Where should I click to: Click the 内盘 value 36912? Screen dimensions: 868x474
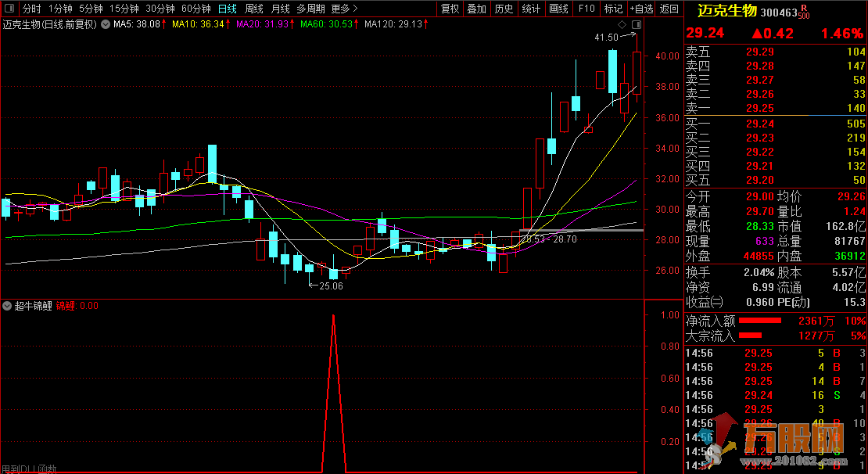849,257
